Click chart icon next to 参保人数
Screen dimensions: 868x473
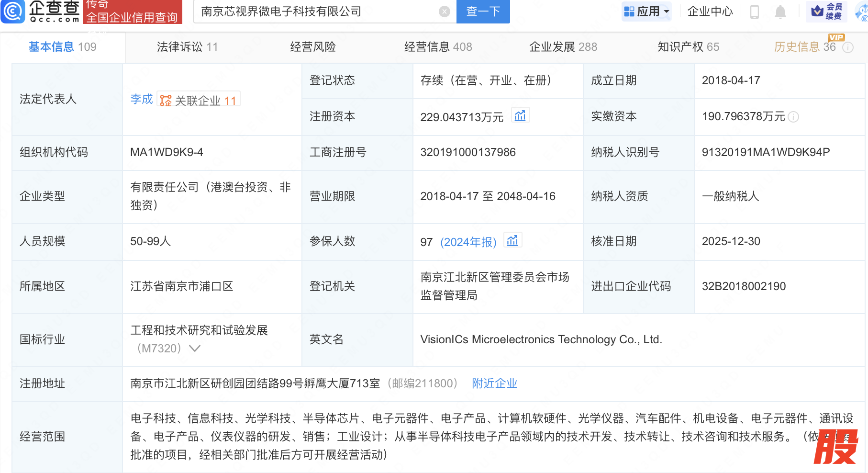(512, 241)
